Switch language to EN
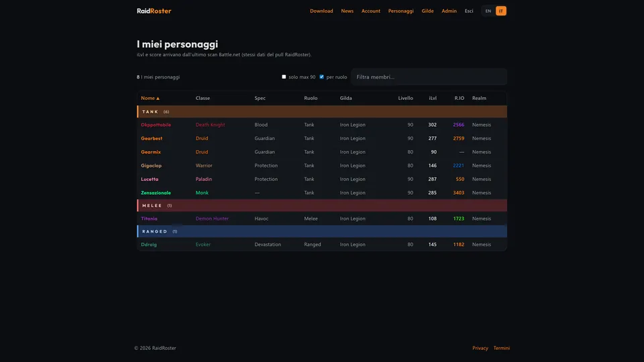 coord(488,11)
